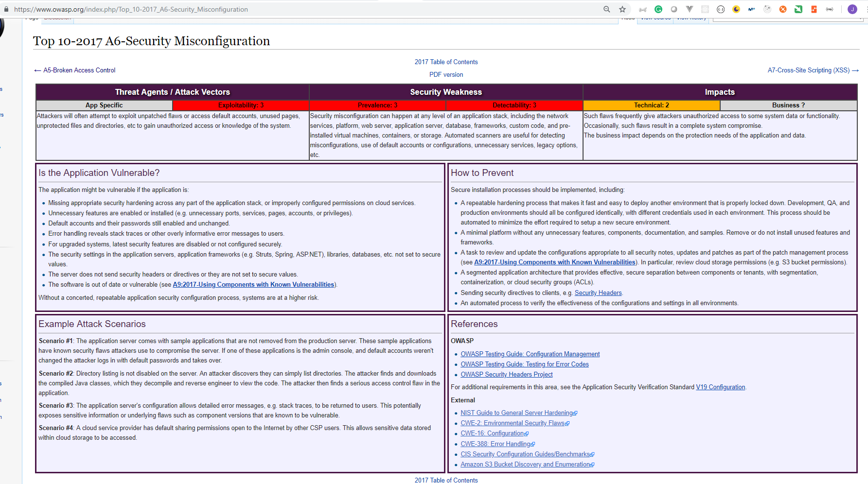Click the How to Prevent heading

tap(482, 173)
